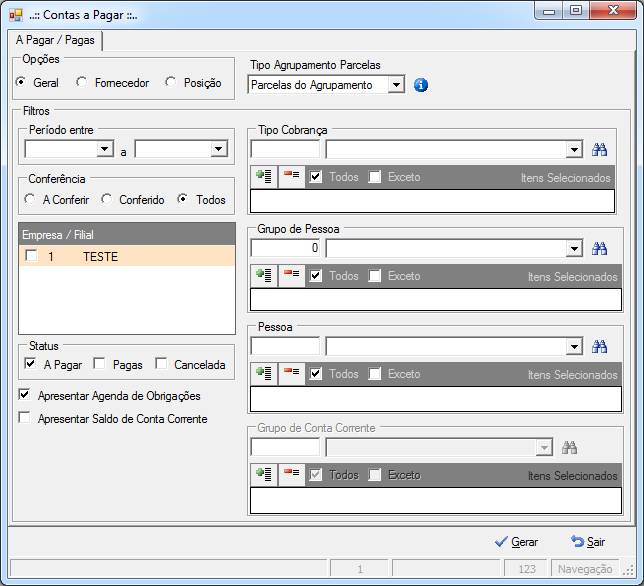Click the Contas a Pagar window icon

(x=16, y=15)
